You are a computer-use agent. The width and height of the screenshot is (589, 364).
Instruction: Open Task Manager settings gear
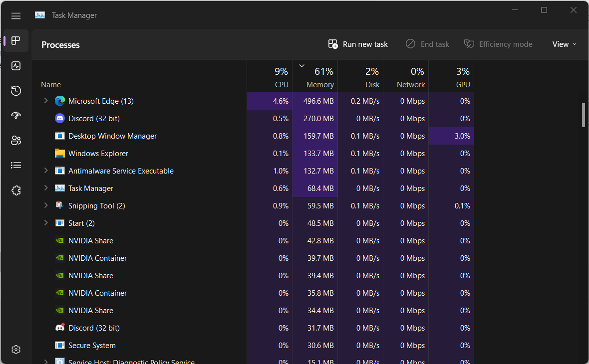[16, 350]
